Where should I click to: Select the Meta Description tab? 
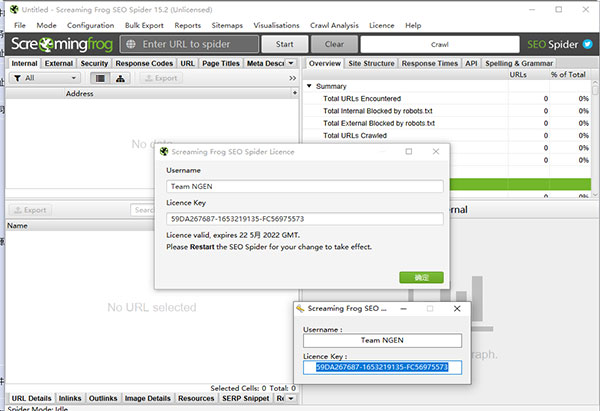[x=265, y=63]
